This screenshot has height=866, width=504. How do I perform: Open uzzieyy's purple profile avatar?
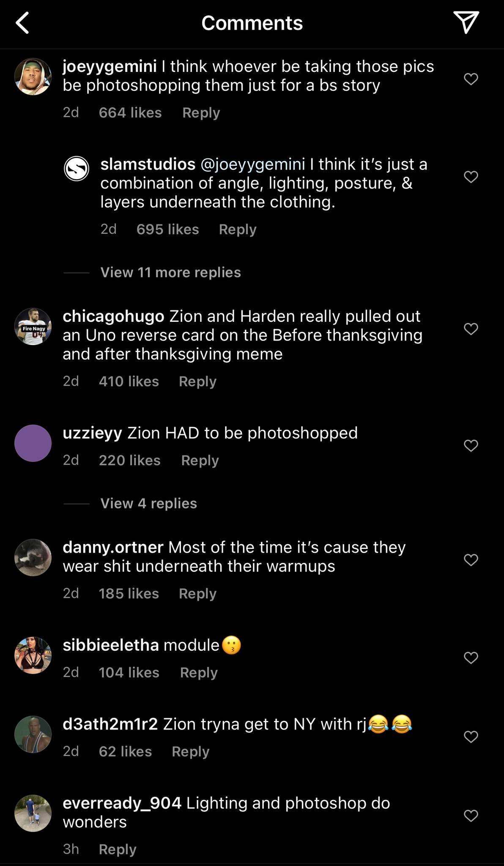(33, 443)
